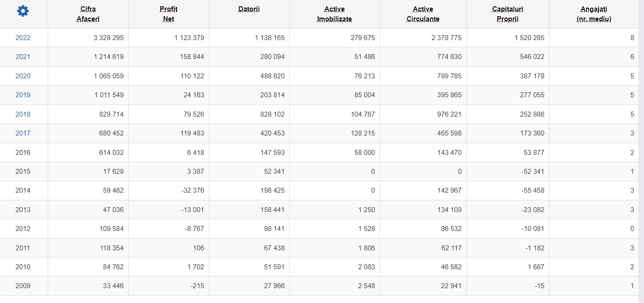Click the Active Circulante column header
Screen dimensions: 644x303
tap(423, 14)
